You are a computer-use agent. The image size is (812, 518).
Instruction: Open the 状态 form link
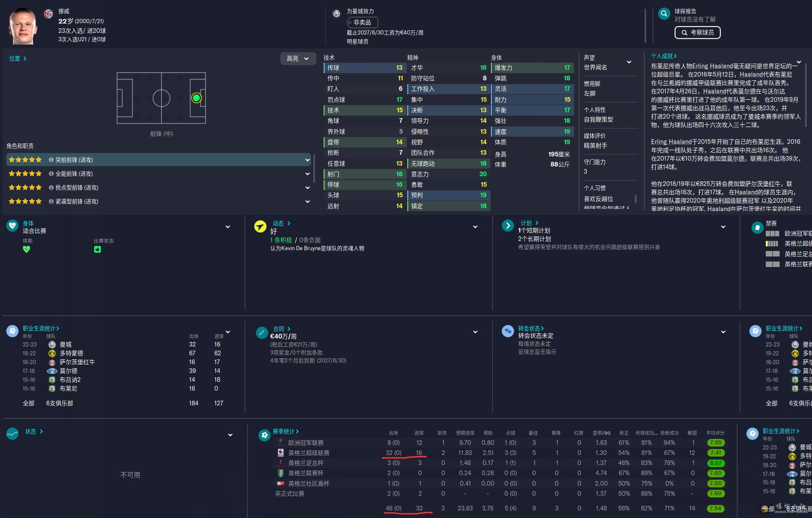point(34,431)
